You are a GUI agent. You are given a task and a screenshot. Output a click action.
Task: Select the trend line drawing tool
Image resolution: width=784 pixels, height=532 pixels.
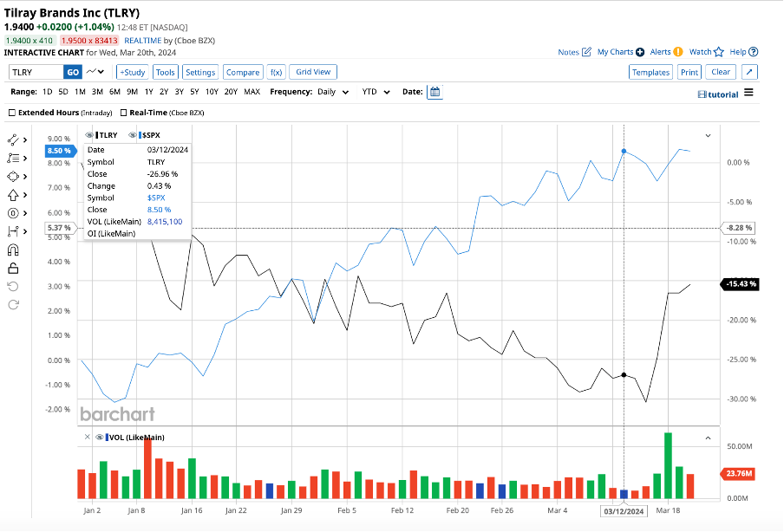click(x=13, y=139)
